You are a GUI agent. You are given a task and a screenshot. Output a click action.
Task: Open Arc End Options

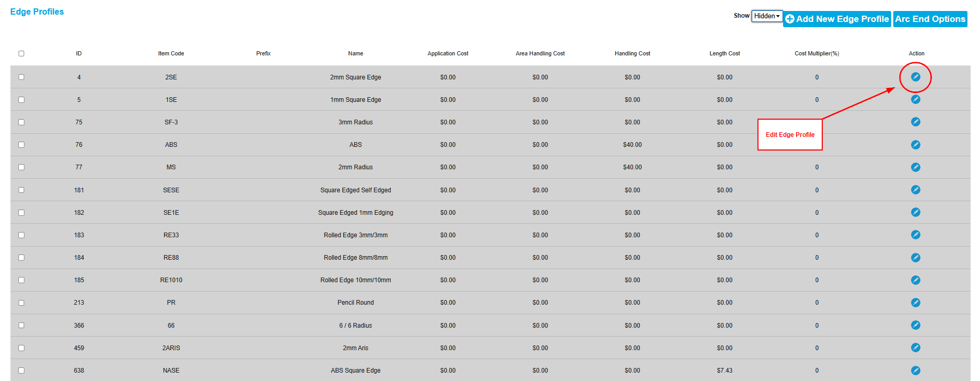[930, 19]
